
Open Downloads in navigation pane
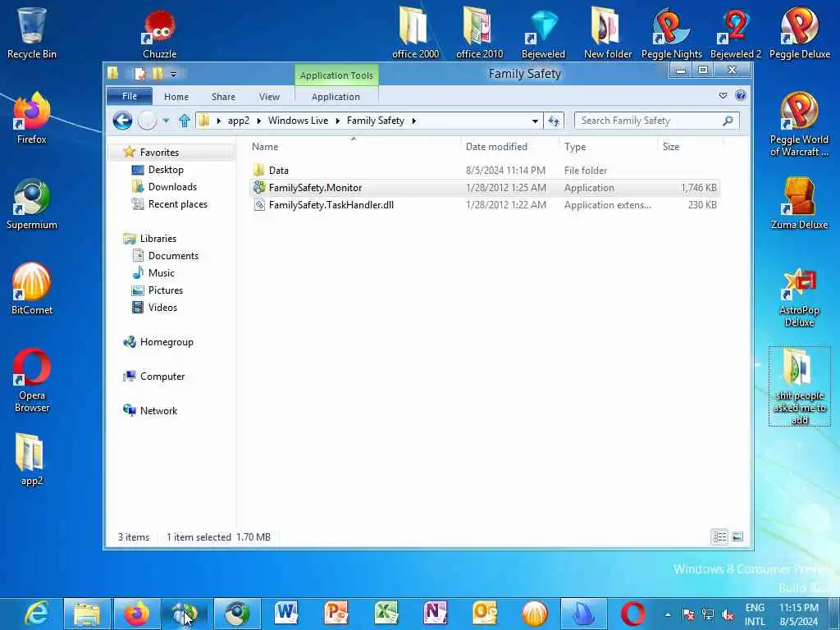[x=172, y=187]
